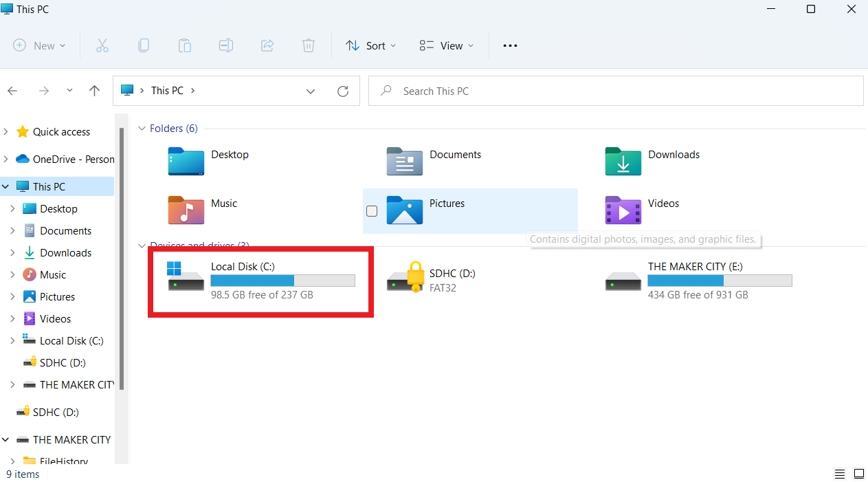
Task: Click the Delete trash can icon
Action: point(309,45)
